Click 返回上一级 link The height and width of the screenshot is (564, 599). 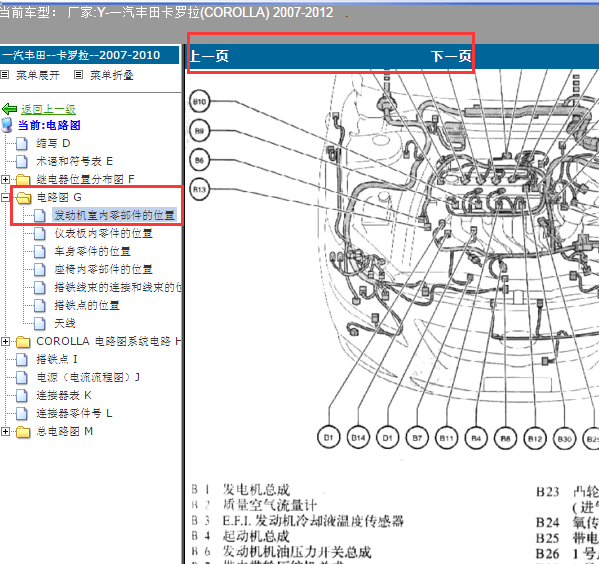pos(48,109)
